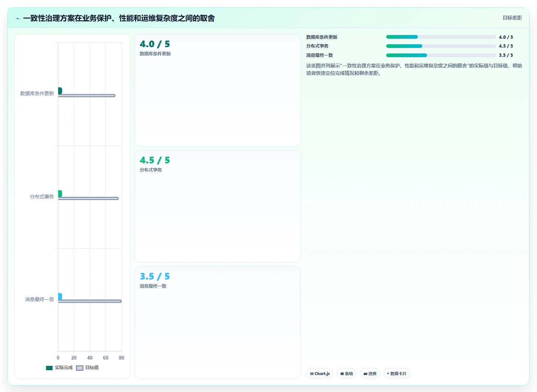Click the 消息最终一致 chart axis label
537x392 pixels.
click(x=39, y=299)
